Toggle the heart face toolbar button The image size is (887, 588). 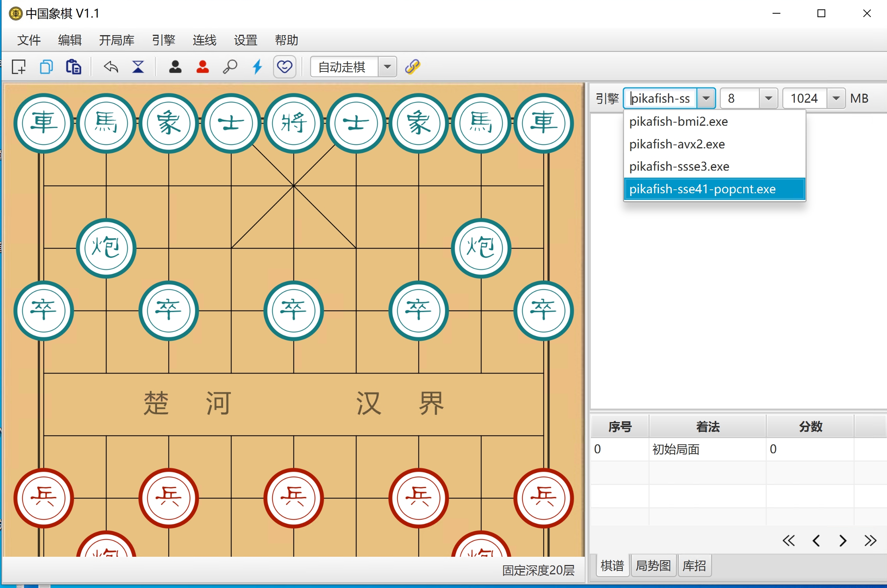284,67
